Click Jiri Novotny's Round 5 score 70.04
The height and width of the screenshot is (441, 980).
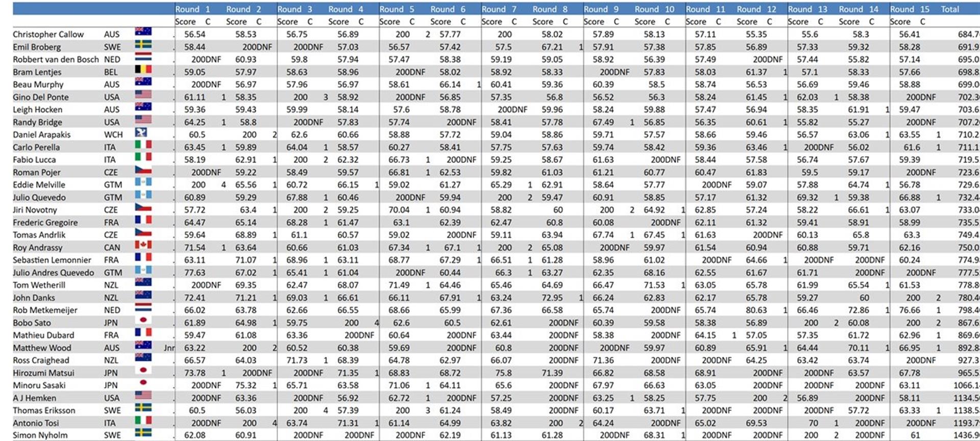(x=399, y=210)
